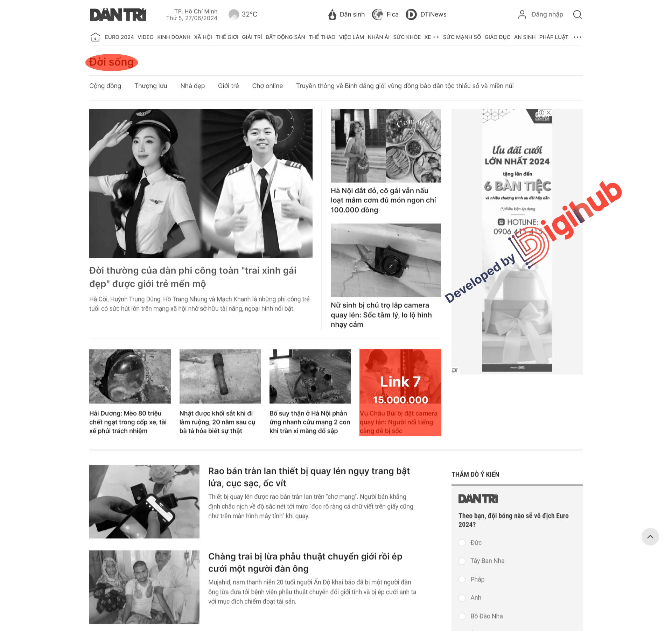Viewport: 672px width, 631px height.
Task: Click the home/house icon
Action: tap(94, 37)
